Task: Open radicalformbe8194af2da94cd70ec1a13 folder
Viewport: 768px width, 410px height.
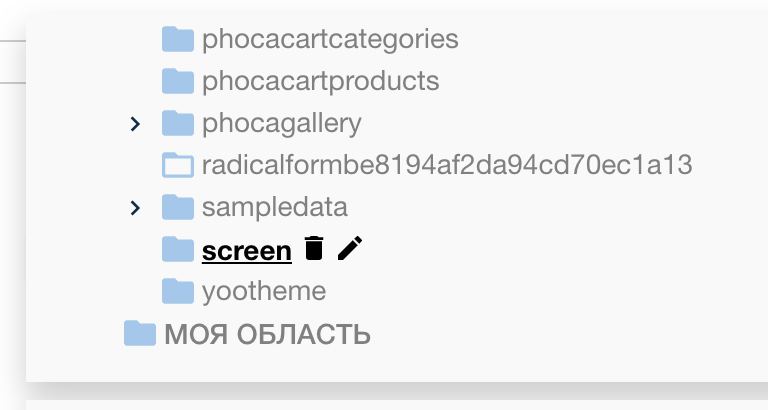Action: [x=447, y=165]
